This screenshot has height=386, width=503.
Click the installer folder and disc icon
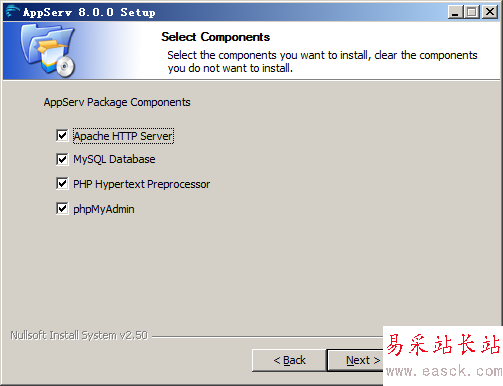(x=48, y=51)
